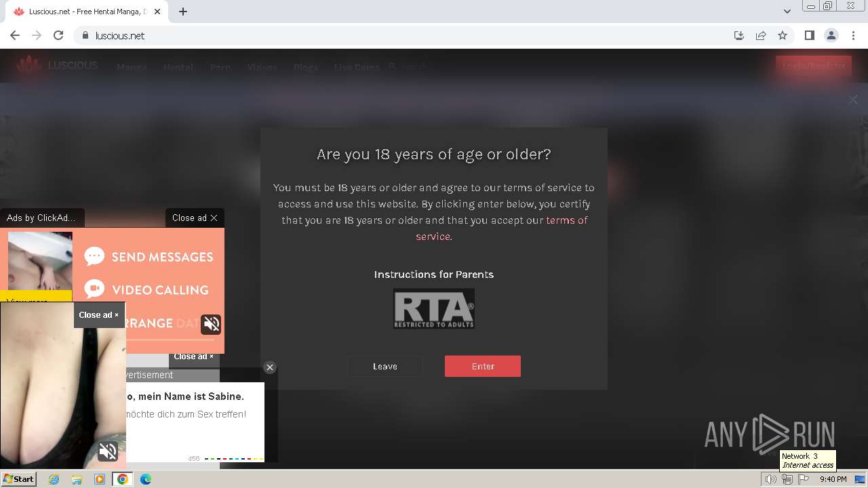Image resolution: width=868 pixels, height=488 pixels.
Task: Click the red Enter button
Action: click(483, 366)
